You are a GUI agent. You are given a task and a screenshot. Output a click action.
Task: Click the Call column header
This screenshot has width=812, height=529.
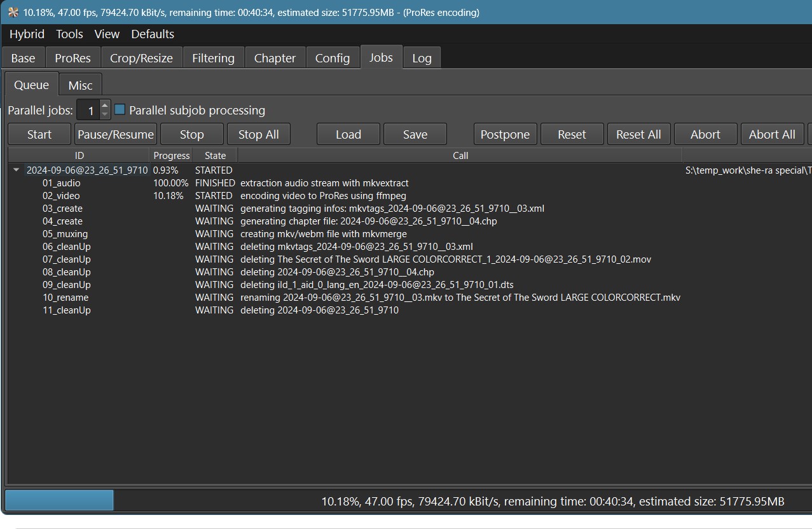(460, 155)
